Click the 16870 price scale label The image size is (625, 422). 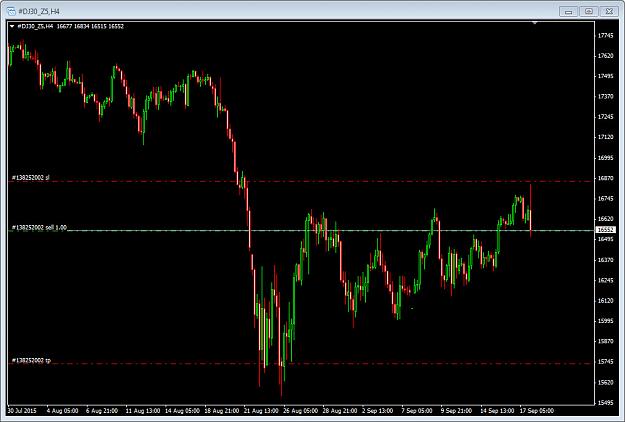605,178
